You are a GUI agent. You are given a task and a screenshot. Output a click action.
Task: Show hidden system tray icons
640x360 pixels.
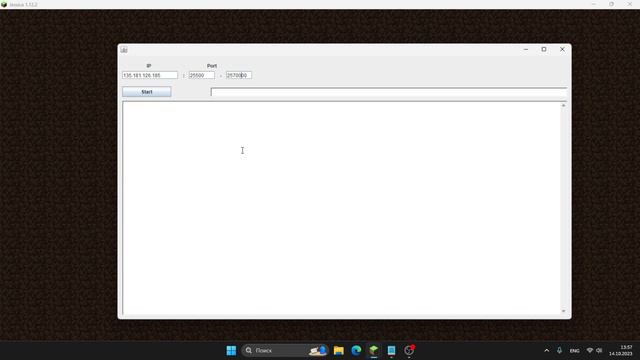pyautogui.click(x=547, y=351)
